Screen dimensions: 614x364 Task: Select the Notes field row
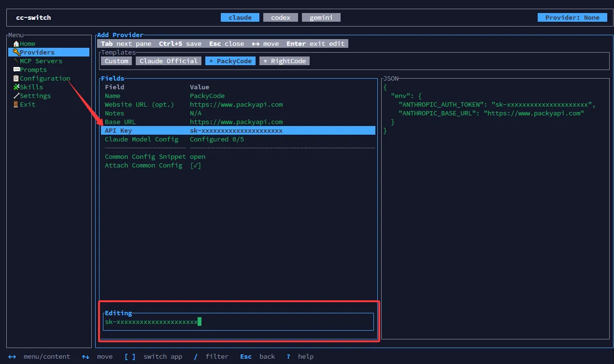238,113
